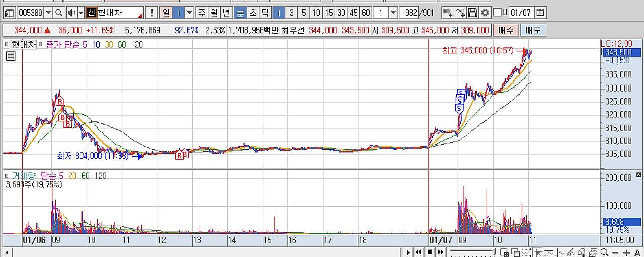Viewport: 644px width, 257px height.
Task: Toggle the D checkbox beside the date
Action: (497, 13)
